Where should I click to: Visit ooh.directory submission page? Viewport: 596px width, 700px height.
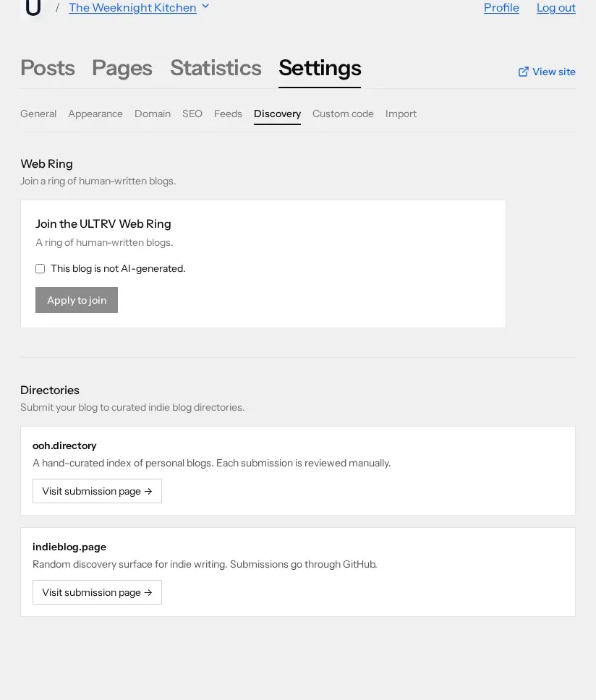(x=98, y=491)
